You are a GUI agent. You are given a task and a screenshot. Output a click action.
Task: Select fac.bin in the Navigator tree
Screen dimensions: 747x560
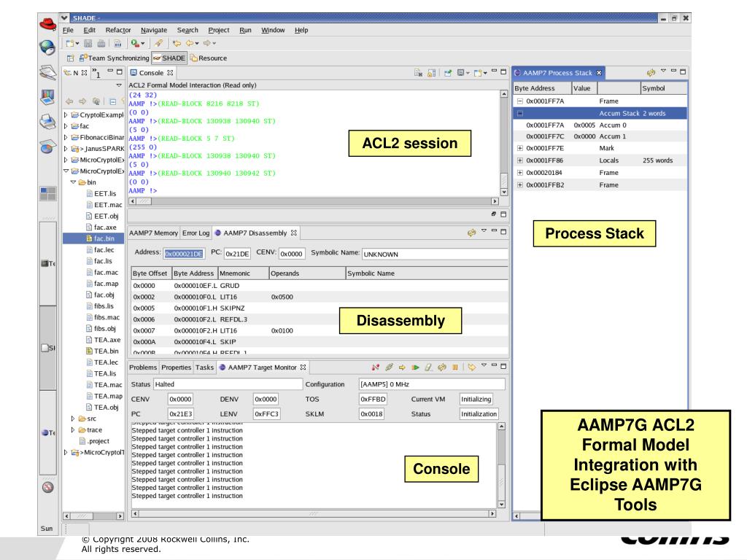(104, 238)
